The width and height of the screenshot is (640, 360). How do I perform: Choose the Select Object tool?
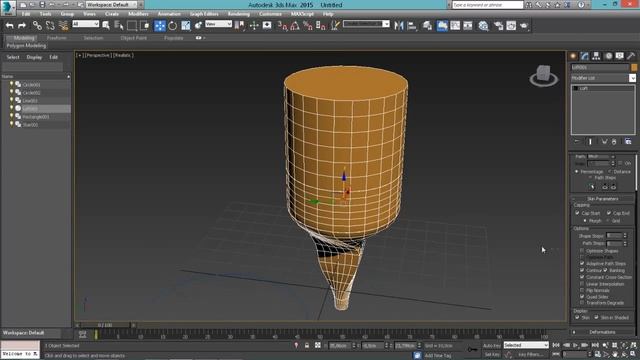(106, 26)
